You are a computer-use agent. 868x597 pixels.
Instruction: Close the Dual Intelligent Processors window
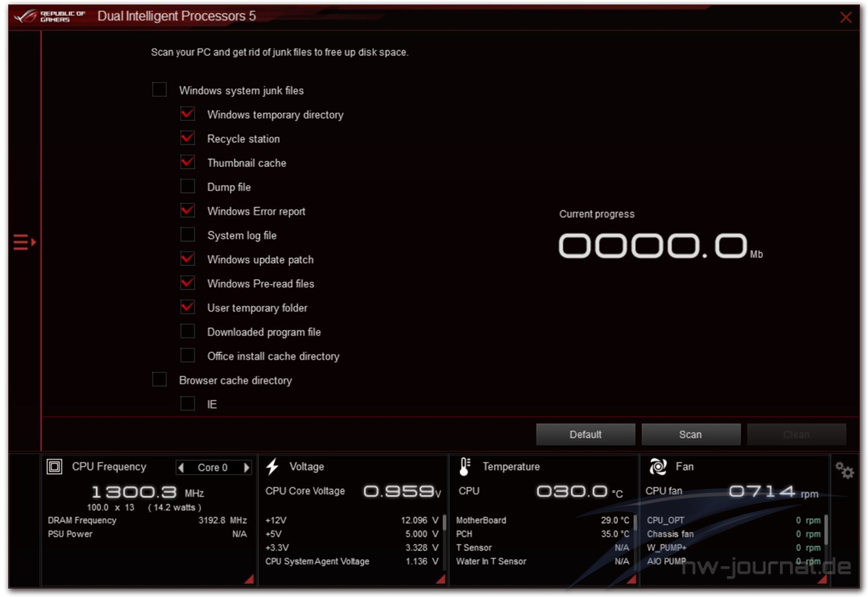[846, 17]
